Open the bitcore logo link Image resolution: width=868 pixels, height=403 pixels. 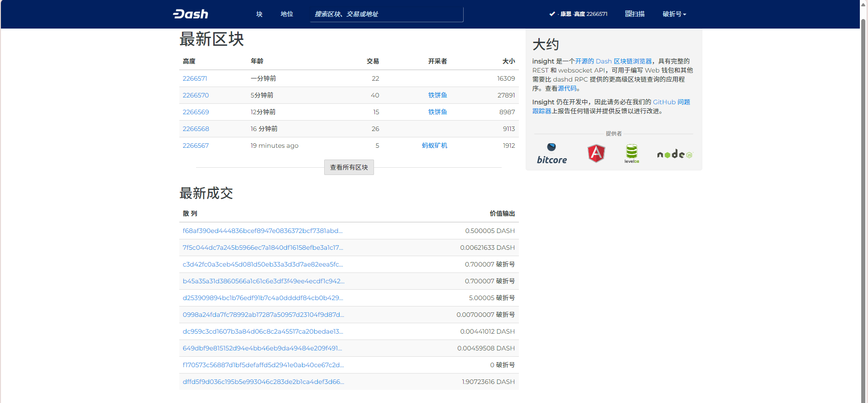pos(551,154)
